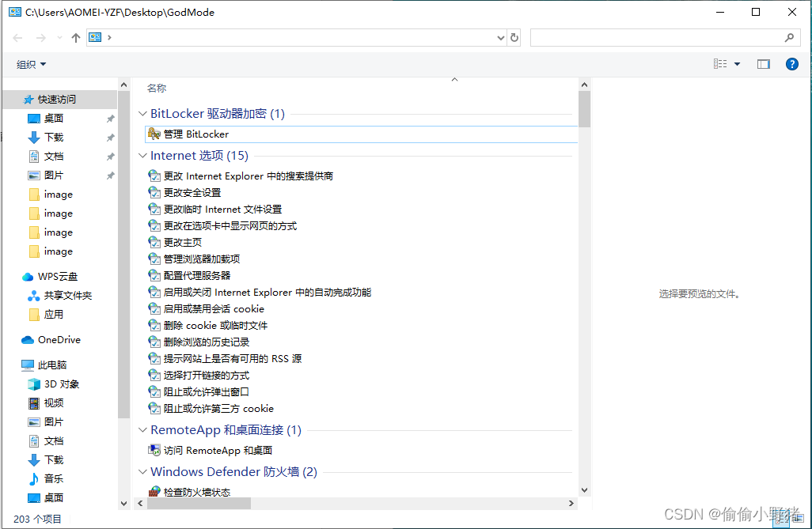Click the address bar breadcrumb chevron
812x529 pixels.
pyautogui.click(x=109, y=37)
